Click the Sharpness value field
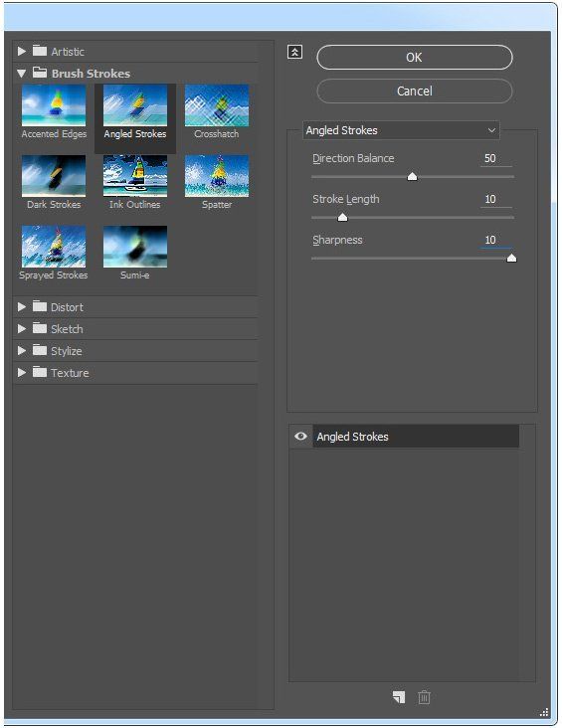Viewport: 562px width, 728px height. tap(496, 240)
